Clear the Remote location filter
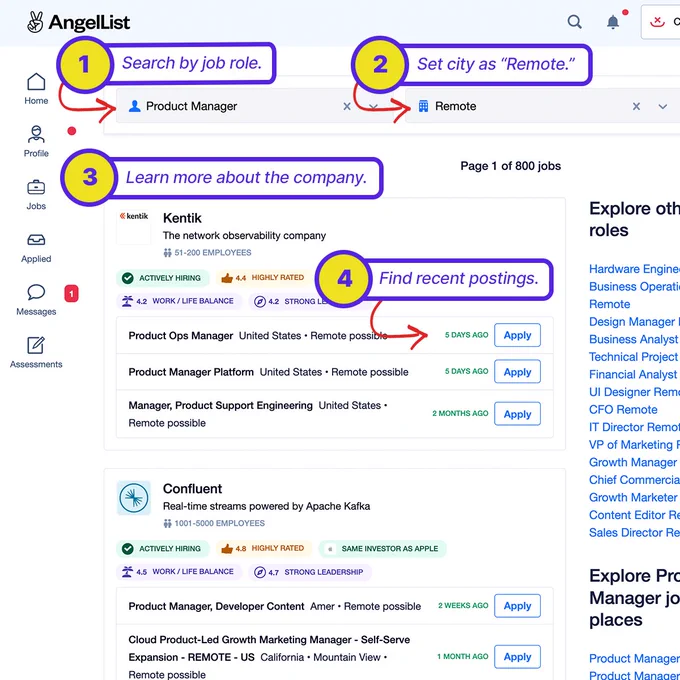The image size is (680, 680). pyautogui.click(x=636, y=106)
